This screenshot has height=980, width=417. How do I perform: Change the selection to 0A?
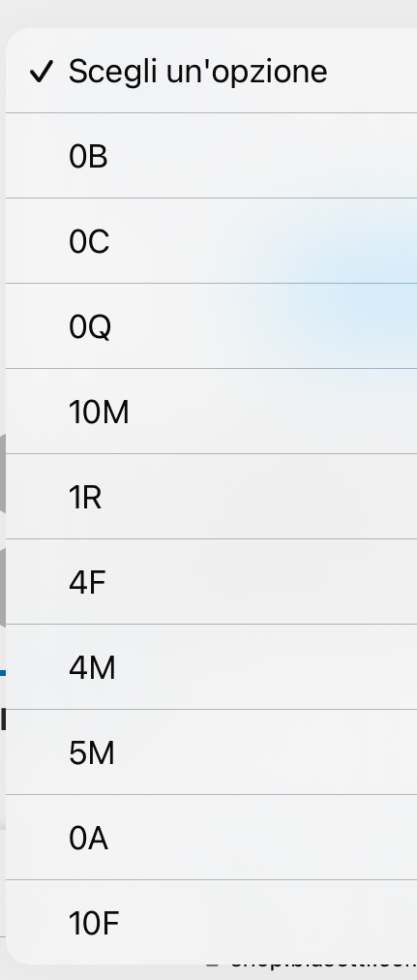[212, 837]
